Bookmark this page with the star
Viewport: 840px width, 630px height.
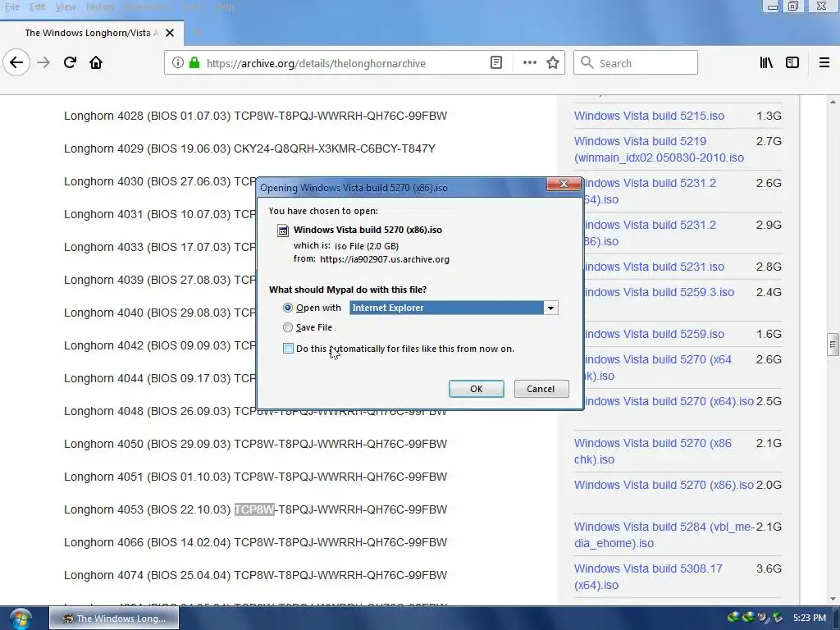click(553, 62)
